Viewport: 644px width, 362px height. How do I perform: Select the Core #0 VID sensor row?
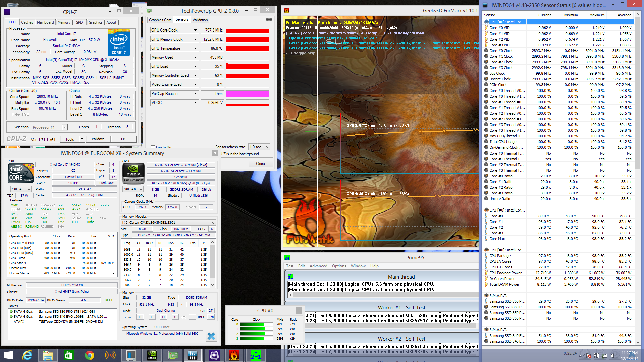pos(558,28)
